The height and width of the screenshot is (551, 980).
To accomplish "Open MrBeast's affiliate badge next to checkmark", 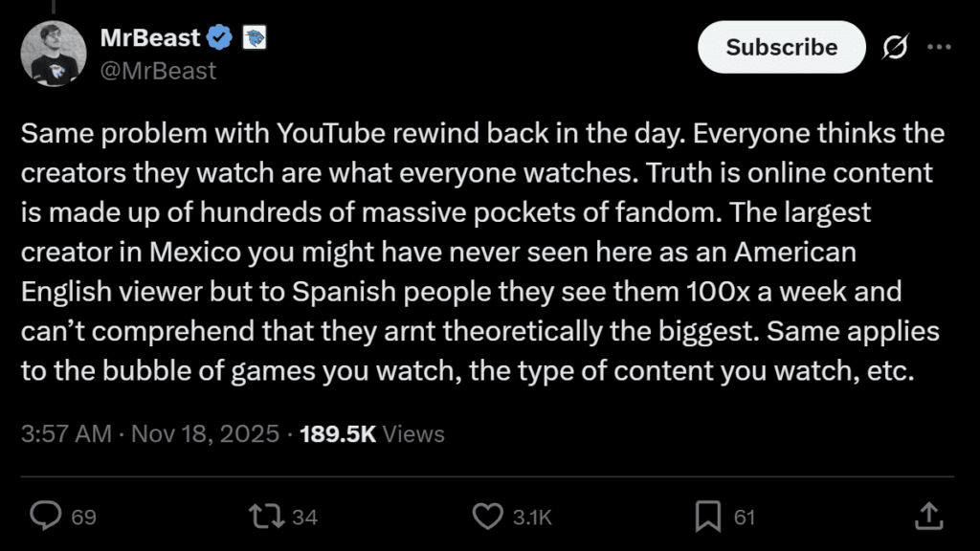I will click(x=252, y=37).
